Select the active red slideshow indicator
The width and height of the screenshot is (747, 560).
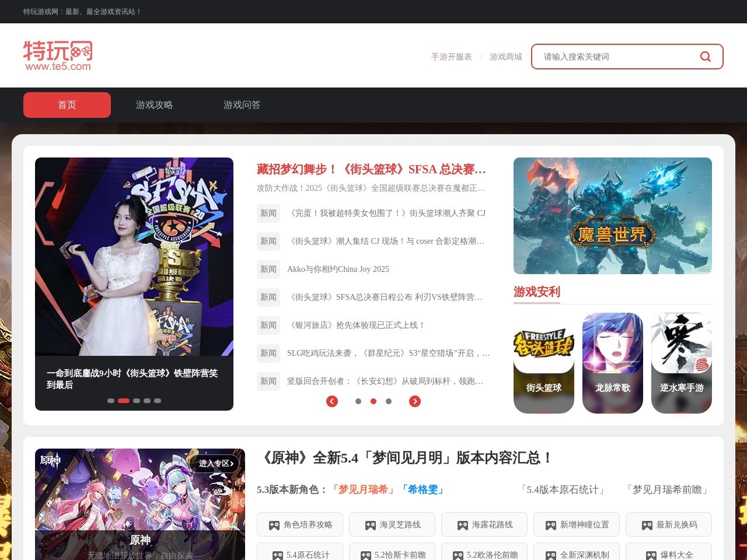coord(124,401)
